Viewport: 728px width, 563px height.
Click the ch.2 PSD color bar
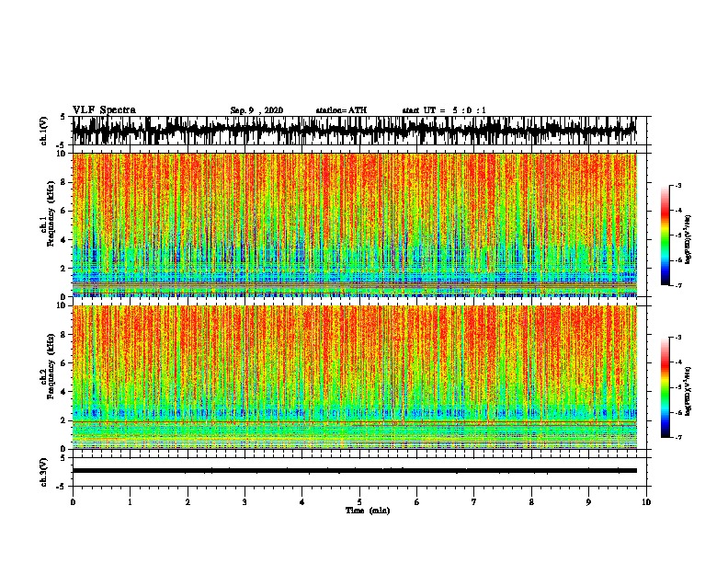665,387
